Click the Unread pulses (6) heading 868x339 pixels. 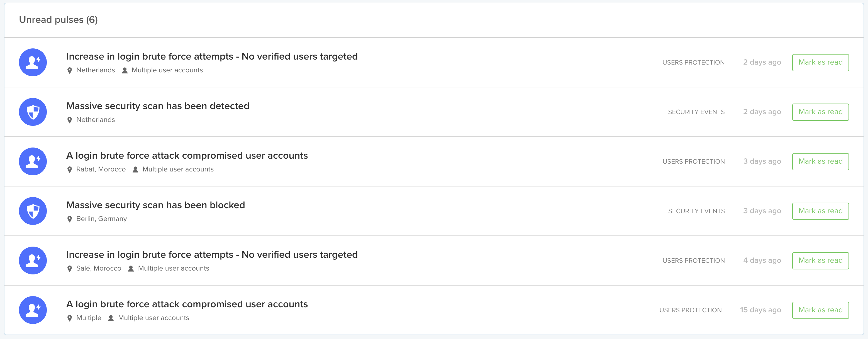click(x=58, y=20)
